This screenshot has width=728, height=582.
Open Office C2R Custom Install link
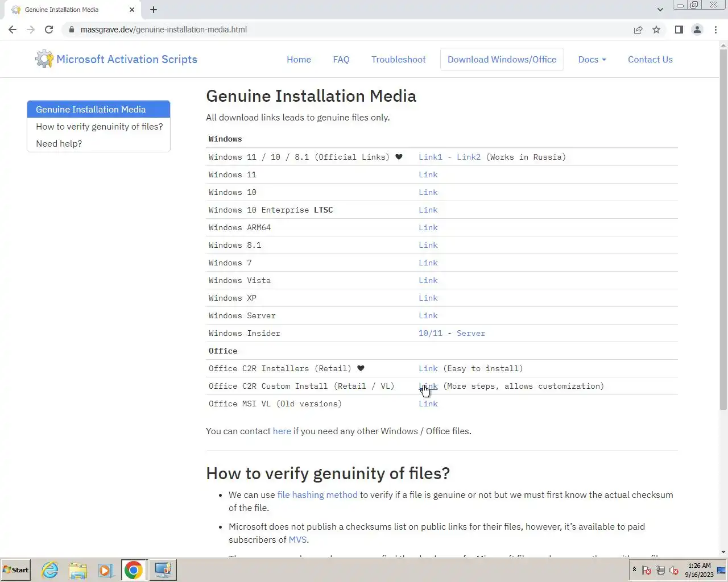(x=428, y=386)
